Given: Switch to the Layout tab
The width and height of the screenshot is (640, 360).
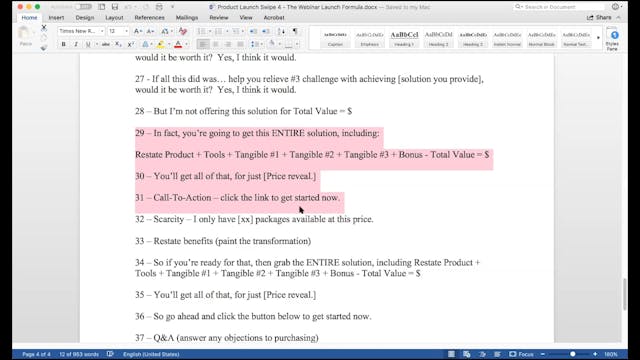Looking at the screenshot, I should tap(114, 18).
